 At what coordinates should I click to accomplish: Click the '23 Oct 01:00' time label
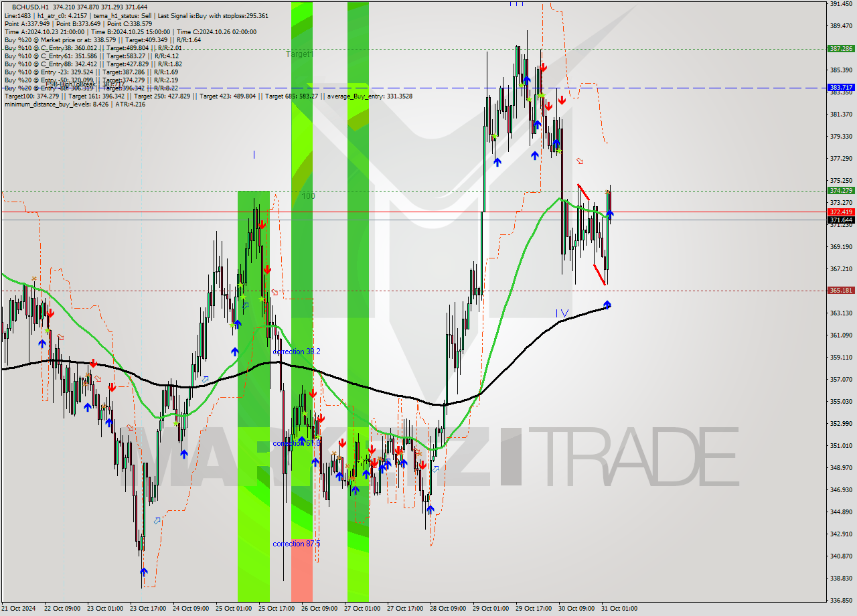[x=105, y=609]
